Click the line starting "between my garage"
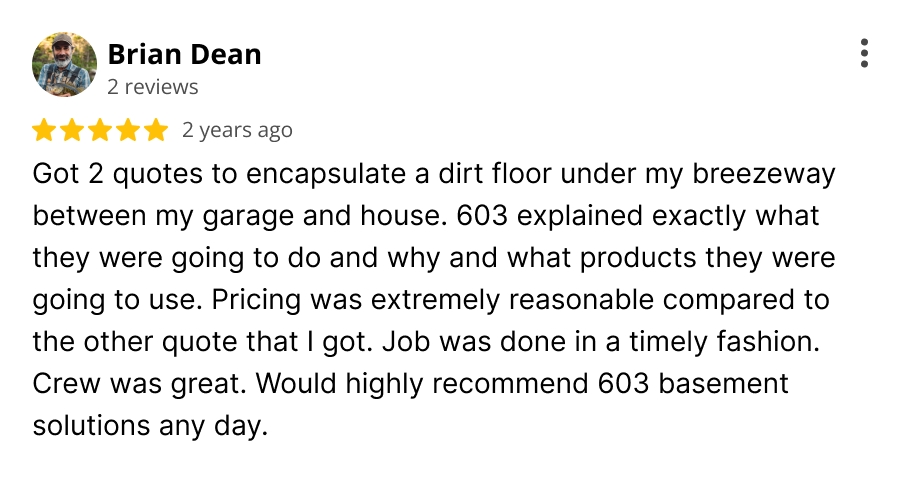Screen dimensions: 900x478 pyautogui.click(x=426, y=216)
